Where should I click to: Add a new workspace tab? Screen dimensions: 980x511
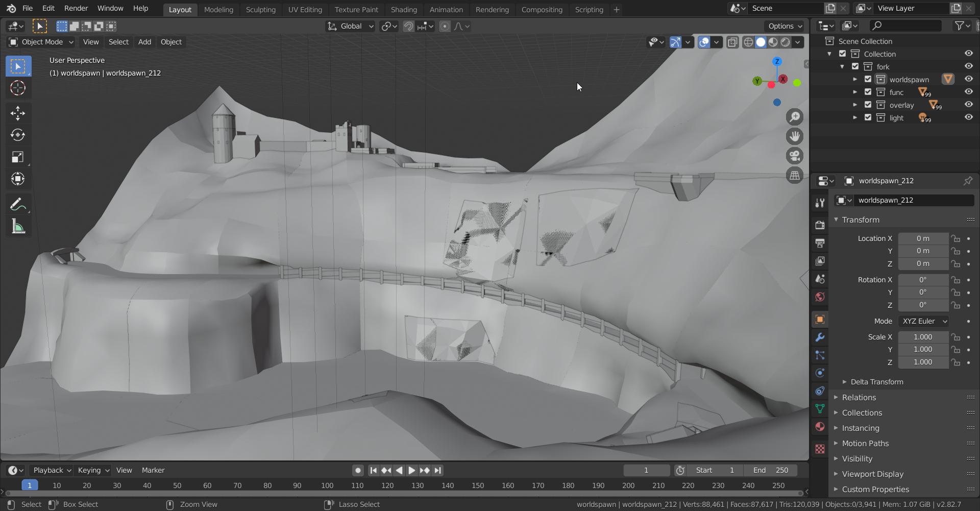(x=616, y=9)
